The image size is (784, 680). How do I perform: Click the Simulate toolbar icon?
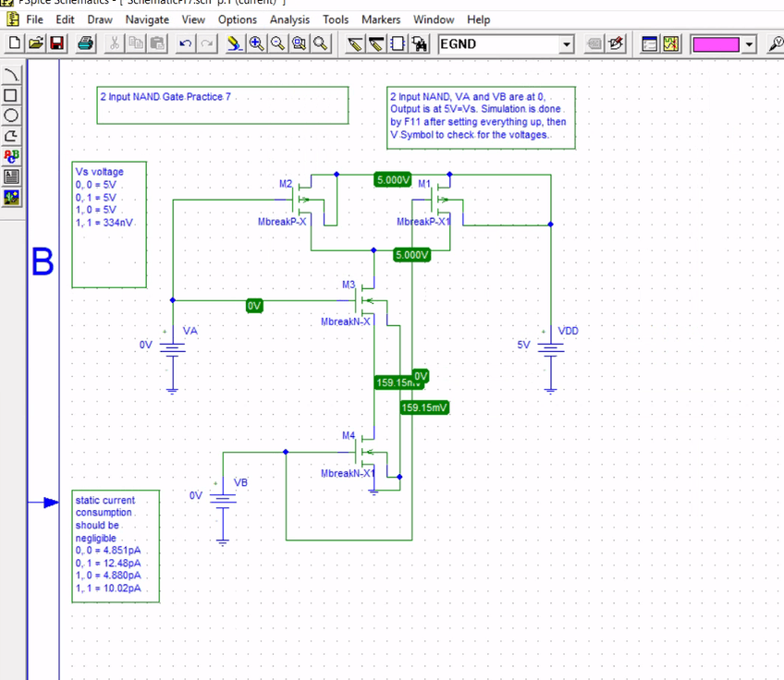(671, 43)
